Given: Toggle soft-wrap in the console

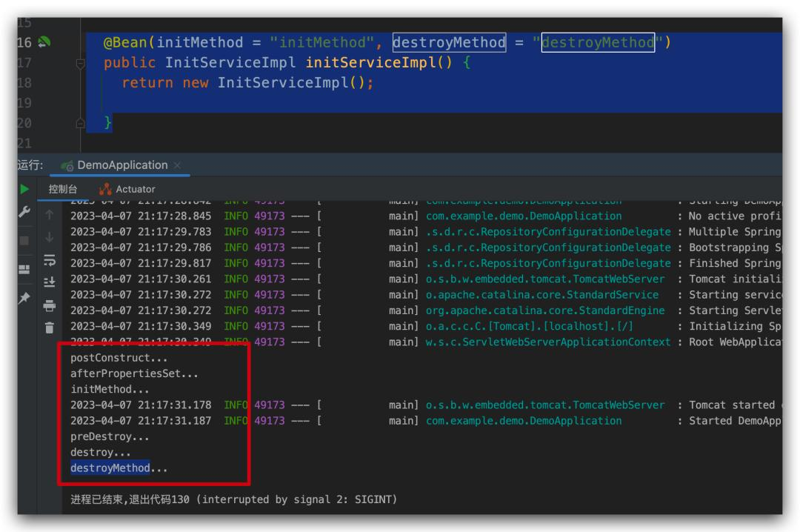Looking at the screenshot, I should coord(50,260).
